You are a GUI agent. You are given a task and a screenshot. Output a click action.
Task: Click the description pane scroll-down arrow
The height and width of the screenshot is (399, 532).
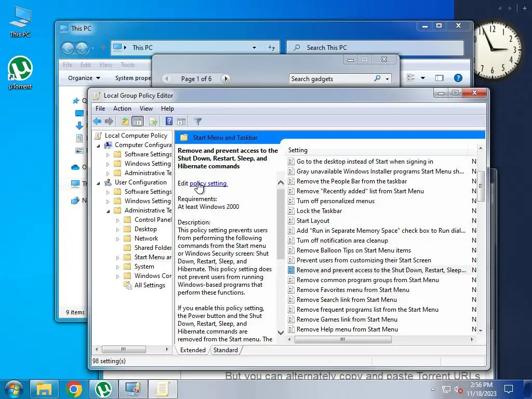pos(281,332)
